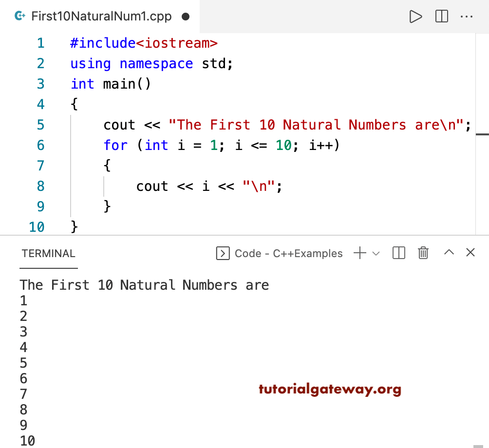Screen dimensions: 489x448
Task: Click the output line showing 10
Action: point(27,441)
